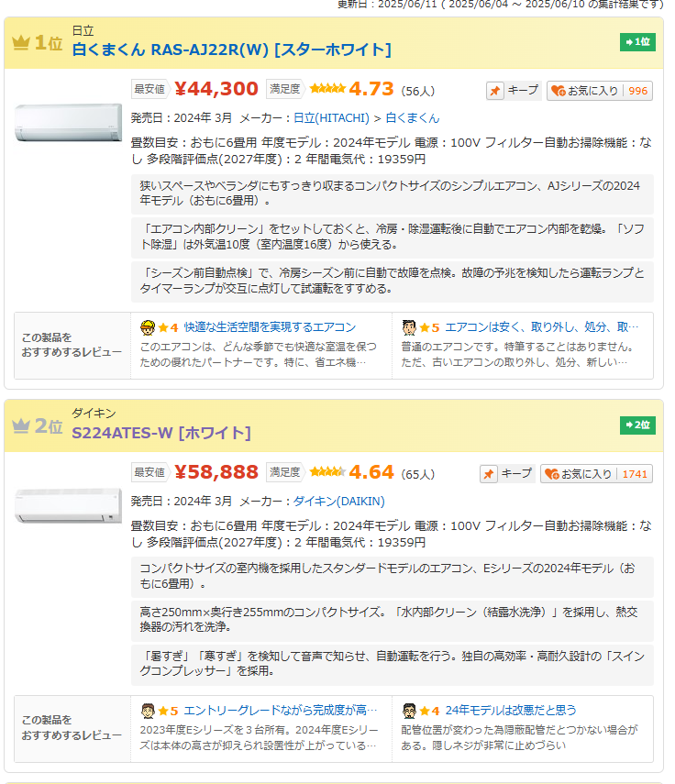
Task: Open review エアコンは安く、取り外し、処分
Action: (542, 327)
